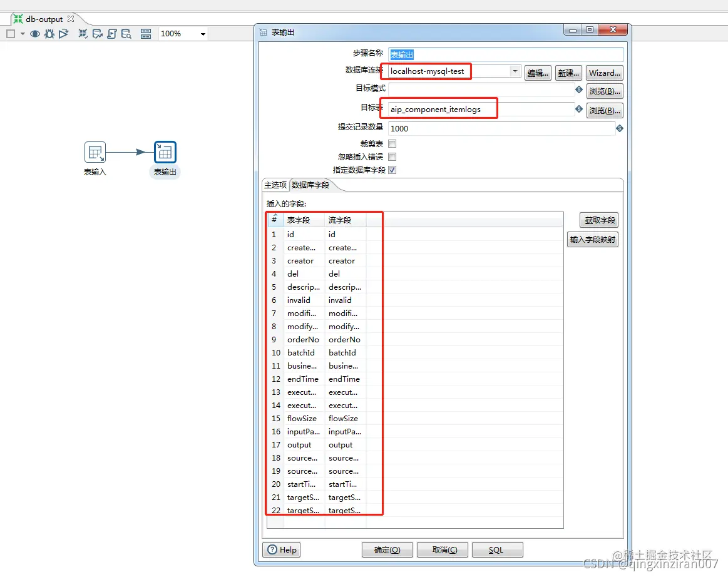The height and width of the screenshot is (577, 728).
Task: Select 'creator' cell in the 流字段 column
Action: pyautogui.click(x=346, y=261)
